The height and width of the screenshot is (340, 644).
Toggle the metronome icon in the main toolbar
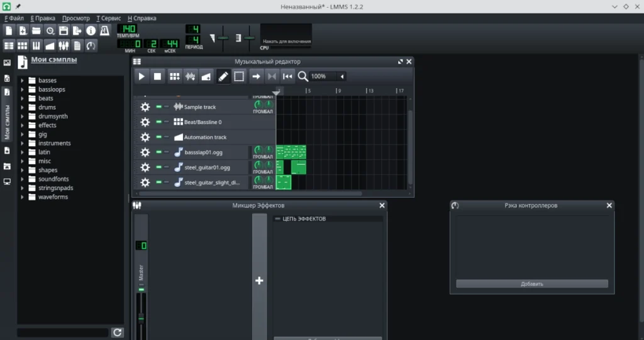click(105, 30)
